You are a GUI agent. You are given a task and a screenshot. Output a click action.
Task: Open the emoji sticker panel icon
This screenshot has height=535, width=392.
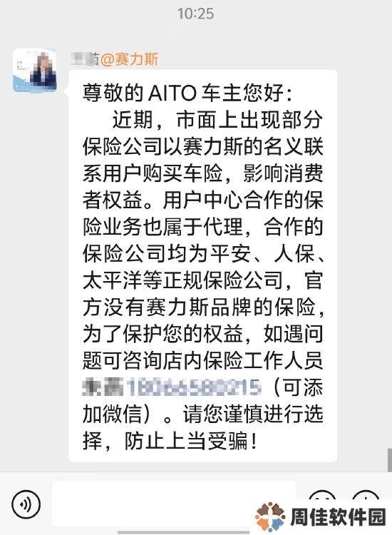(x=322, y=496)
